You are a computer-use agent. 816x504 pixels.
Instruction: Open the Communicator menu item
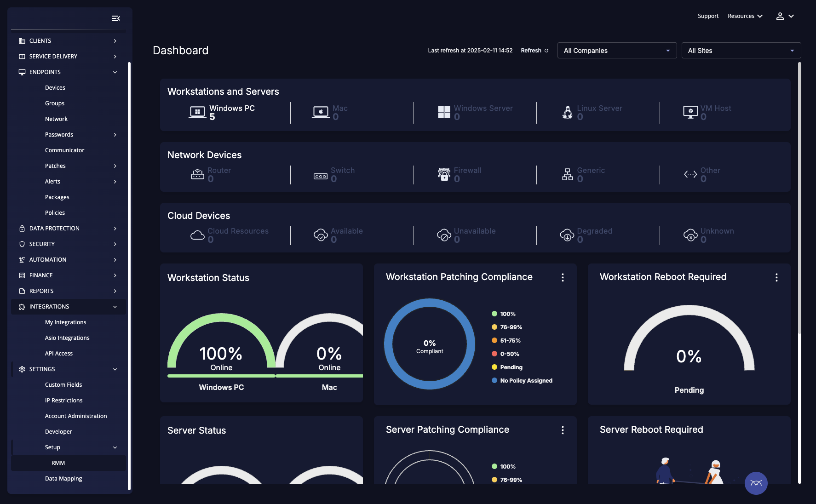[65, 150]
